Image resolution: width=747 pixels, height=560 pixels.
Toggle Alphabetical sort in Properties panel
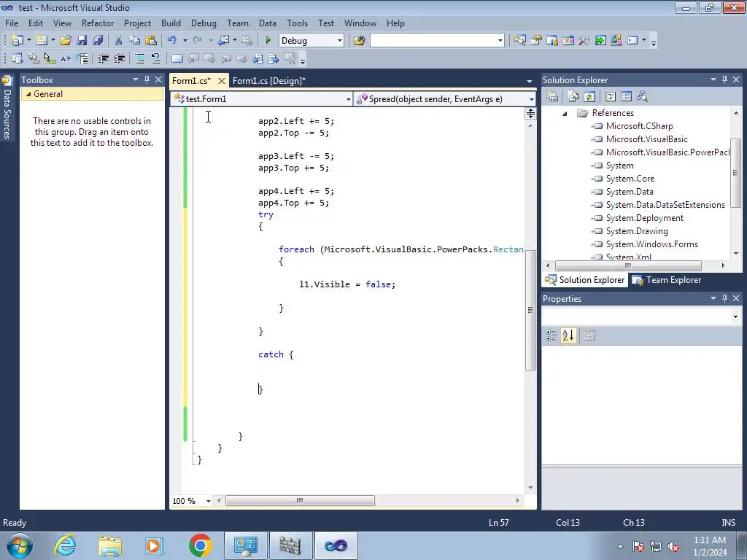click(568, 335)
